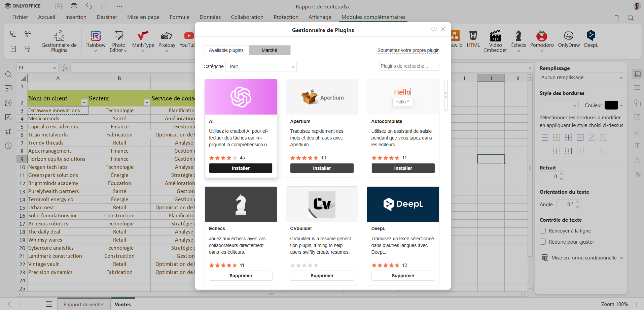
Task: Launch the Video Embedder plugin
Action: tap(495, 36)
